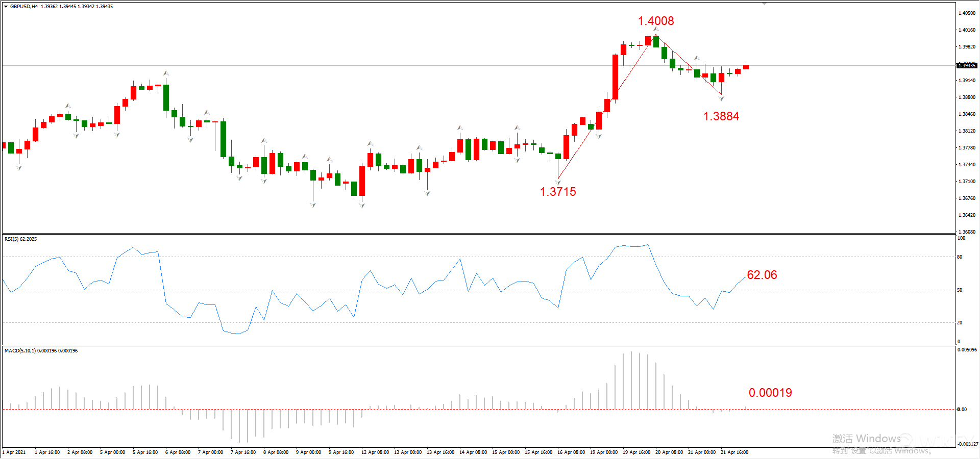Click the RSI 80 level scale label
This screenshot has width=980, height=459.
tap(960, 257)
